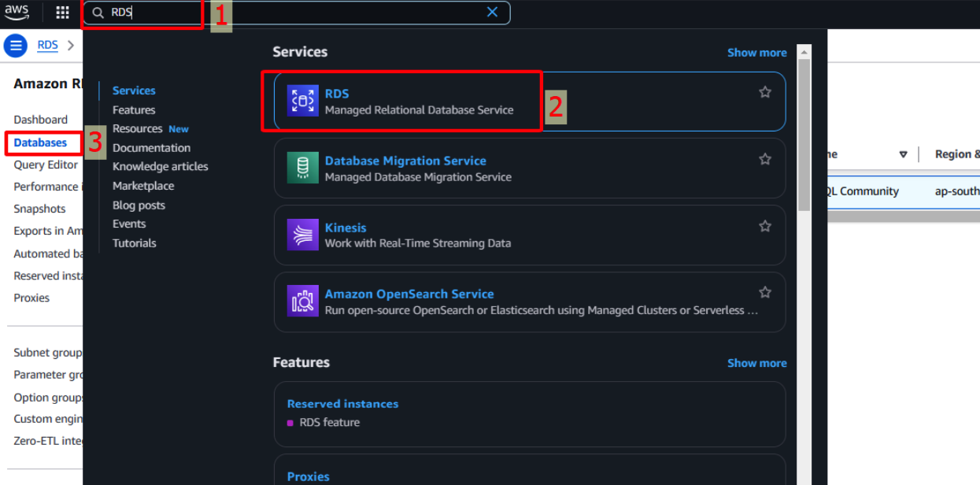Open Option groups sidebar item

[x=47, y=398]
